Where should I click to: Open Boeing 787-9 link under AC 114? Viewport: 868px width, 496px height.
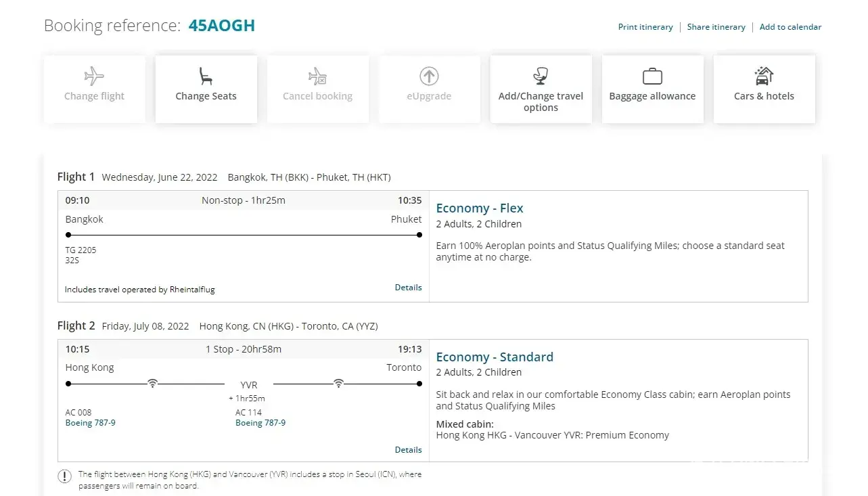tap(260, 423)
